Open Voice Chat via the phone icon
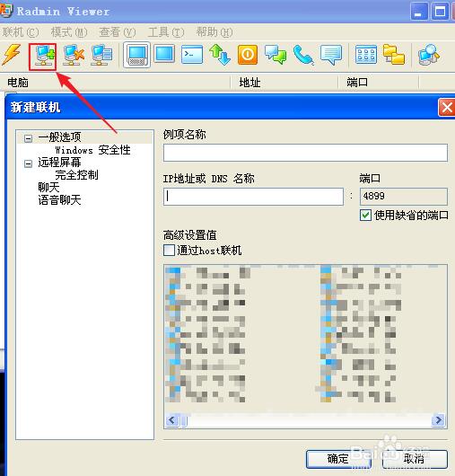 point(302,55)
